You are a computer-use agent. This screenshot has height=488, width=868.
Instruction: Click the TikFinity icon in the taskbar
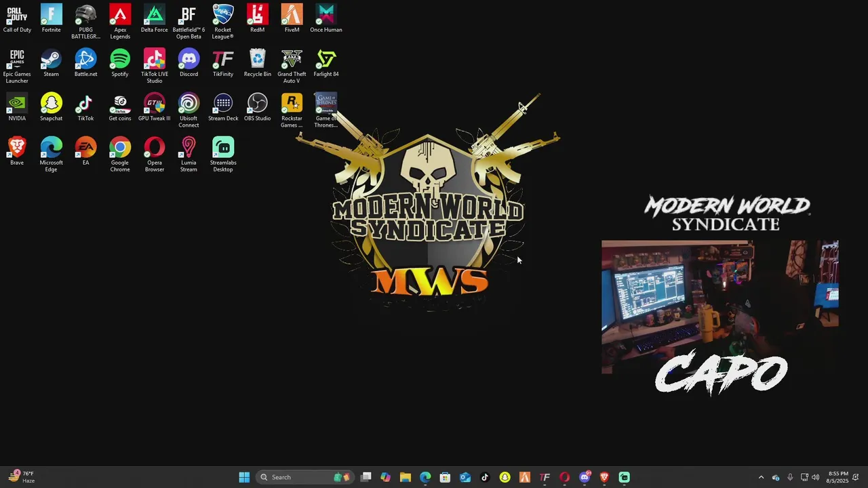point(545,477)
